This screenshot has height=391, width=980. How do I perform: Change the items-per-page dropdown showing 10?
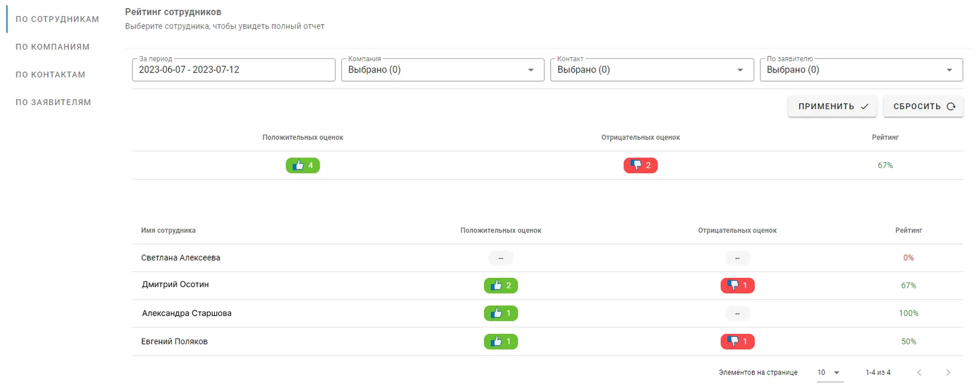829,372
